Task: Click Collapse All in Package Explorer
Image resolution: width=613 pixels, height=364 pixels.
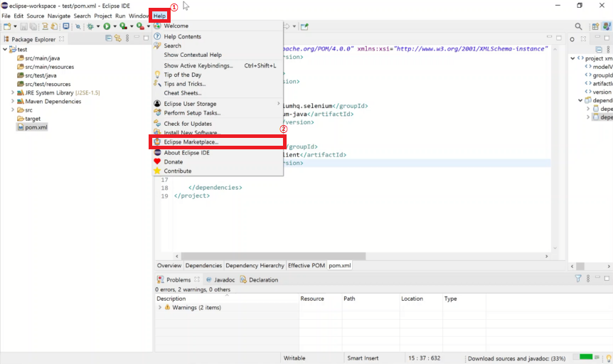Action: tap(109, 38)
